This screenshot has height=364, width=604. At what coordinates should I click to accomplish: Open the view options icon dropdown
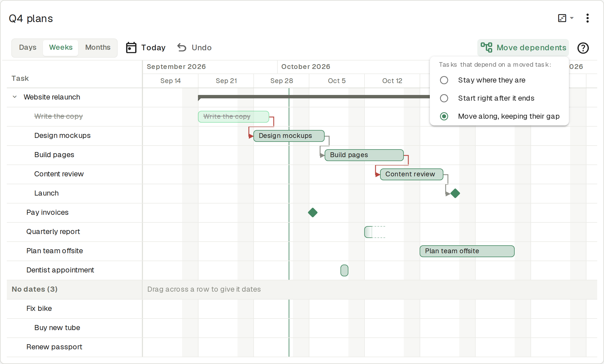(566, 18)
